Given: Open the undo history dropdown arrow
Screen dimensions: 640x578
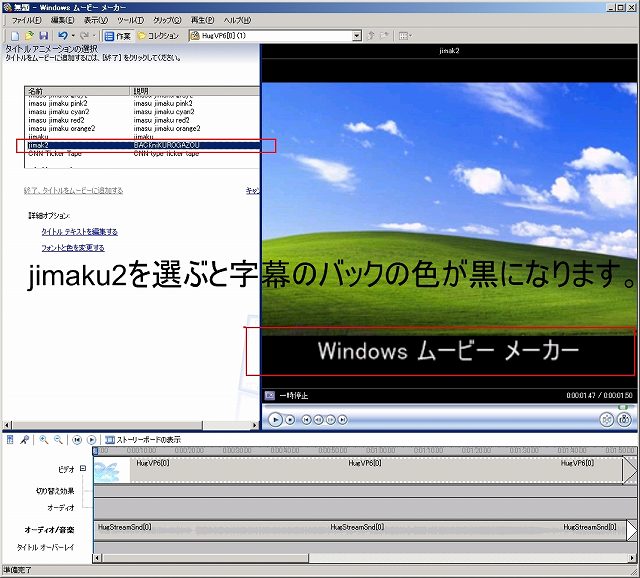Looking at the screenshot, I should pyautogui.click(x=73, y=36).
